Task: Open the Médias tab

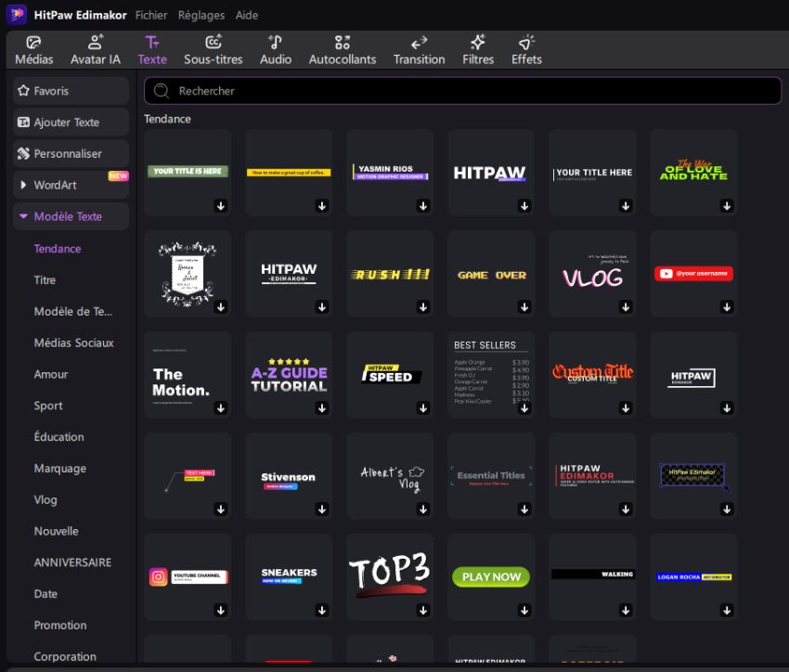Action: coord(33,50)
